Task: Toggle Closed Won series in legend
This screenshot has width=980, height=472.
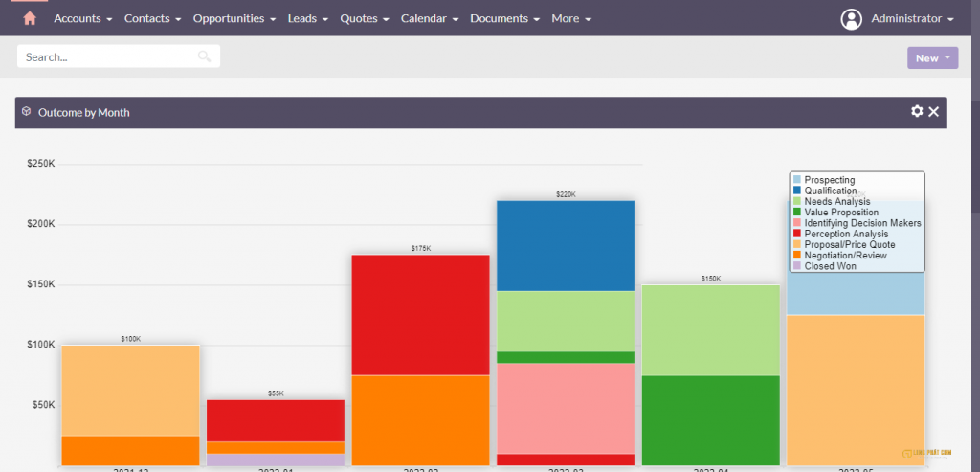Action: pos(830,266)
